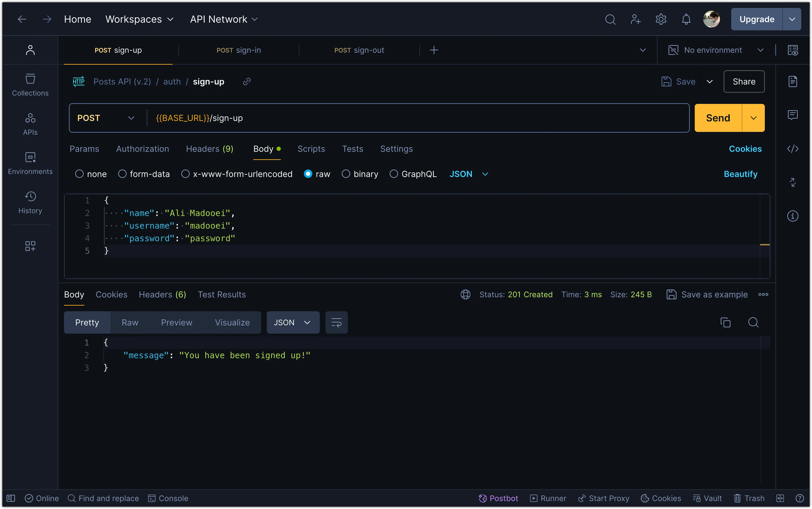Click the link icon next to sign-up
The height and width of the screenshot is (509, 812).
click(246, 81)
